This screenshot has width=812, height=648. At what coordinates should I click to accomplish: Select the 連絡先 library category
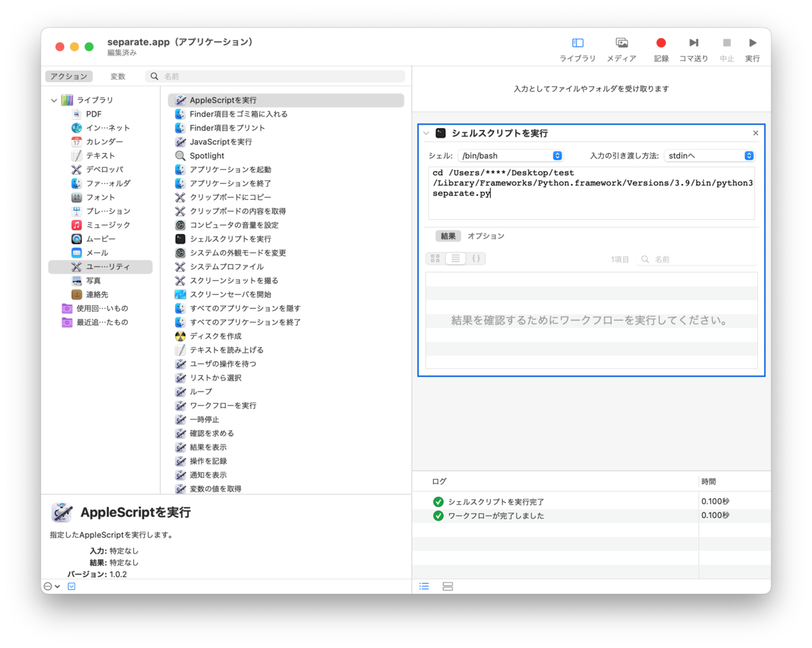tap(89, 295)
